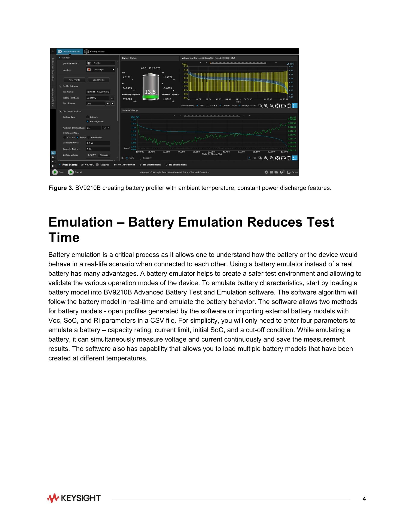Open settings gear icon in bottom bar
This screenshot has width=411, height=532.
tap(266, 172)
